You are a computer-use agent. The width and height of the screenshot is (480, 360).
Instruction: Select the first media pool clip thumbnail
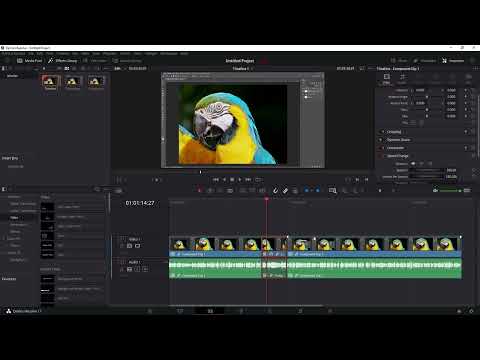pos(51,82)
